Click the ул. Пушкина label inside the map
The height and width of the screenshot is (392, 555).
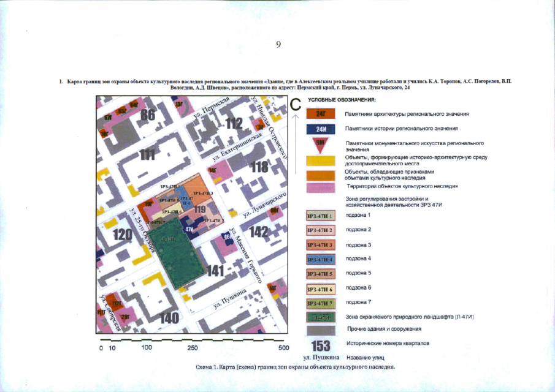pos(230,298)
